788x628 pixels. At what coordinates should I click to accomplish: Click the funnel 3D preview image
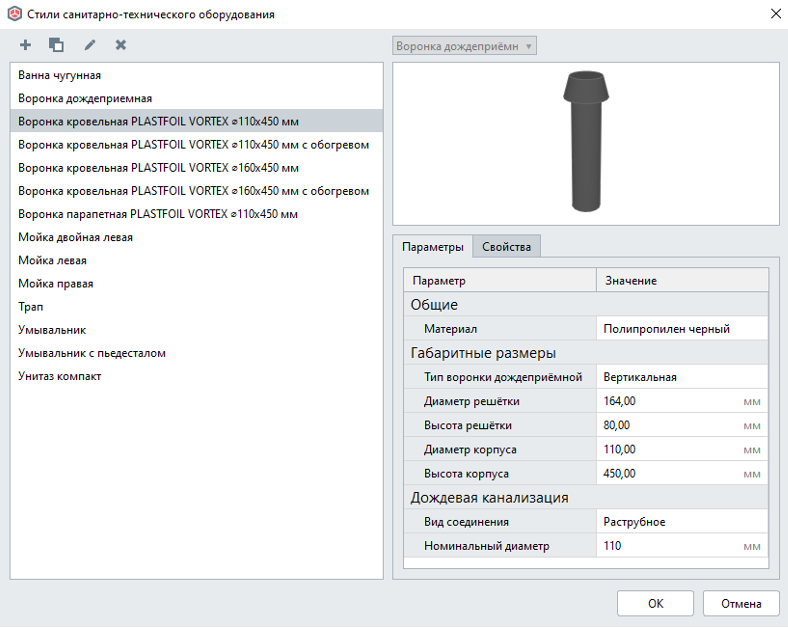pos(585,143)
